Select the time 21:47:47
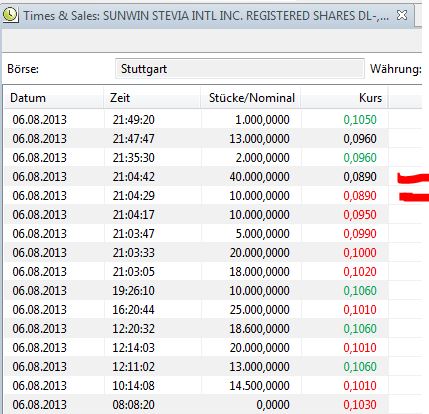The height and width of the screenshot is (414, 429). (x=134, y=139)
